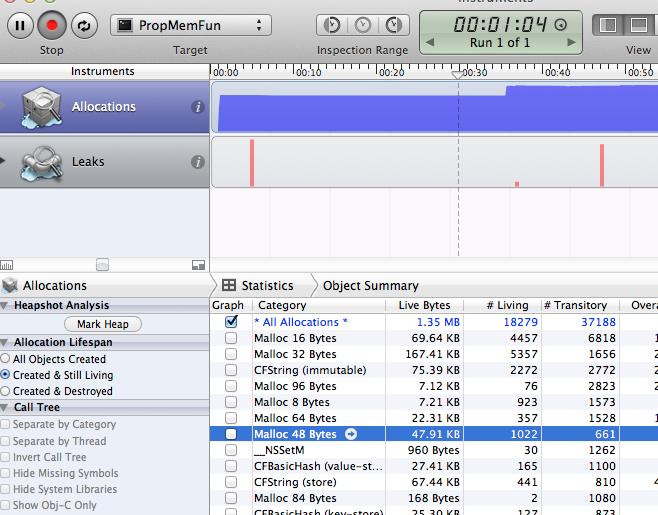Enable graph checkbox for Malloc 16 Bytes

click(232, 338)
